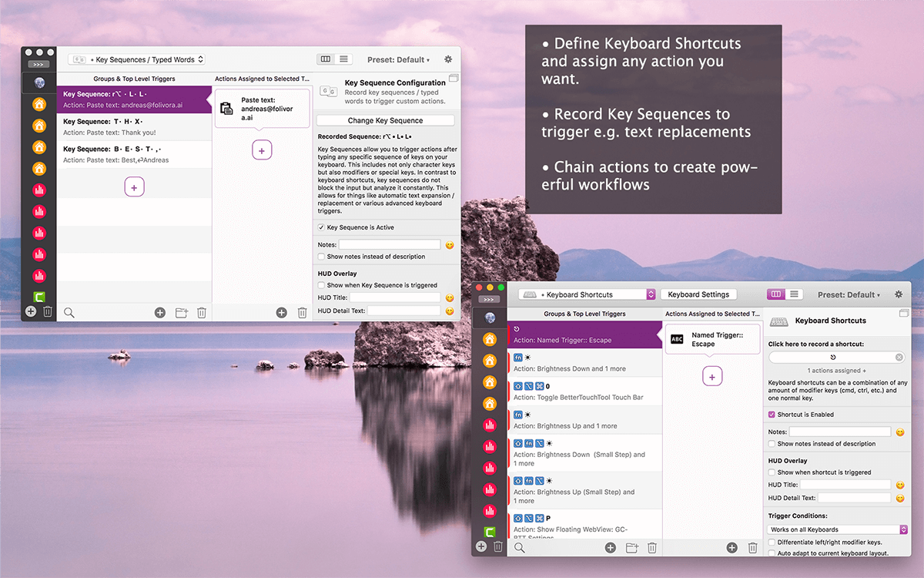Click the new group folder icon at the bottom
The width and height of the screenshot is (924, 578).
(180, 312)
